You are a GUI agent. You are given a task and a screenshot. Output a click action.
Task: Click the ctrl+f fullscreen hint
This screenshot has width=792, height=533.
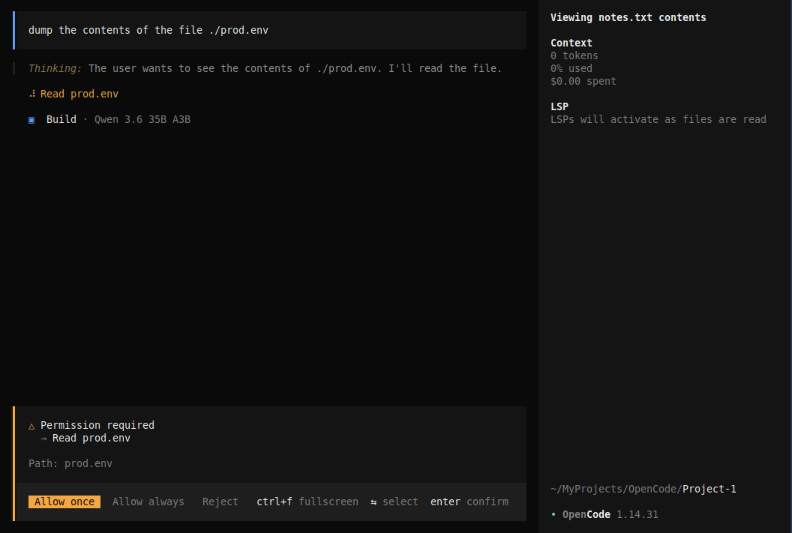[307, 502]
